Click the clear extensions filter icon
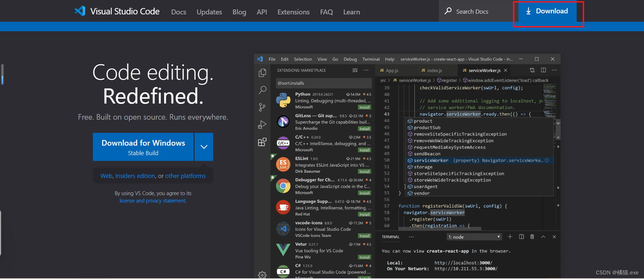The image size is (644, 279). coord(355,70)
